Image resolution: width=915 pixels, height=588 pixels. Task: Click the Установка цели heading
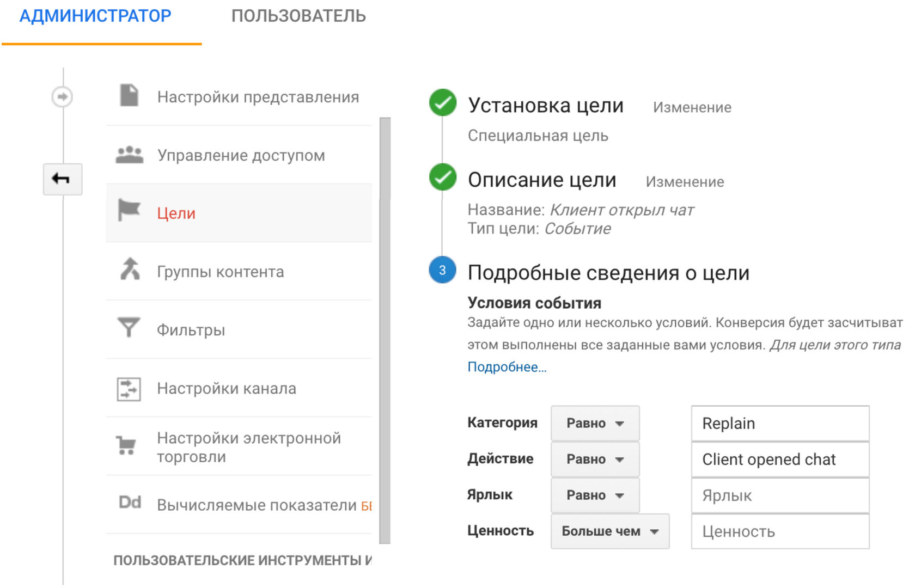(x=546, y=105)
